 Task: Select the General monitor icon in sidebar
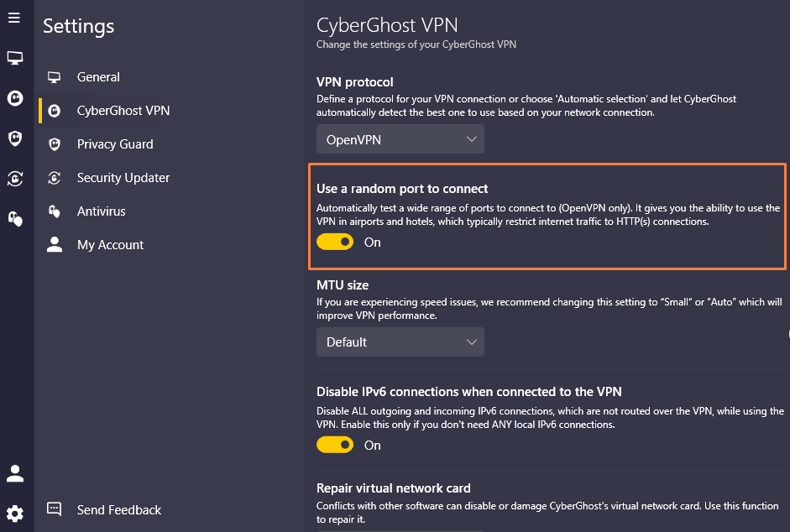pos(14,58)
